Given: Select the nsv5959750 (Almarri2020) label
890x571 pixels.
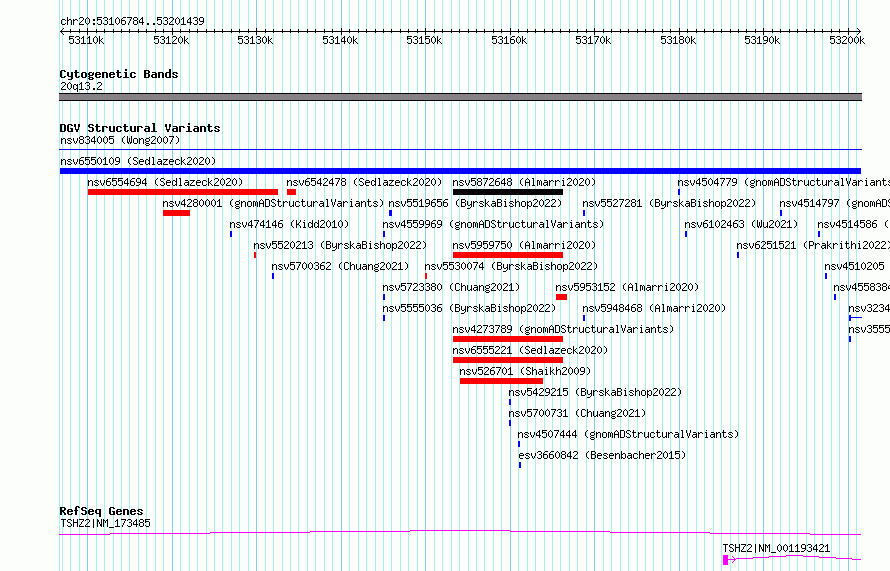Looking at the screenshot, I should pos(524,245).
